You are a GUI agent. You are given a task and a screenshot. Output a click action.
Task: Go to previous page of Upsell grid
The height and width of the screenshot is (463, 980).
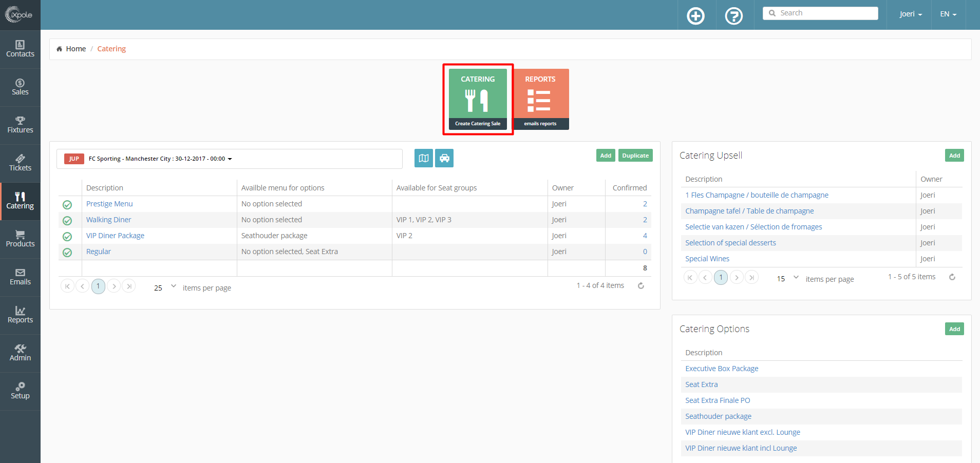click(x=705, y=277)
